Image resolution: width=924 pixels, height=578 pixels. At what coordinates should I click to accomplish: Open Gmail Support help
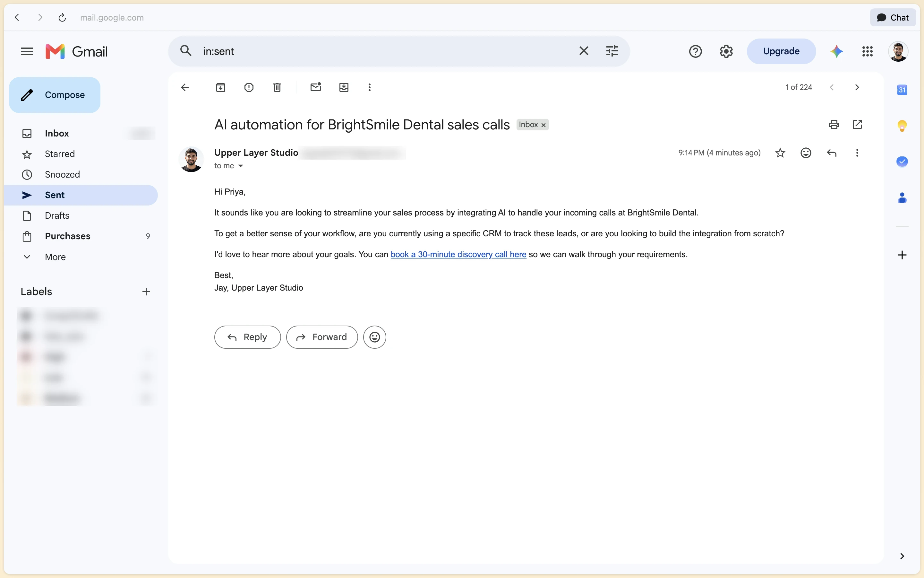click(695, 51)
